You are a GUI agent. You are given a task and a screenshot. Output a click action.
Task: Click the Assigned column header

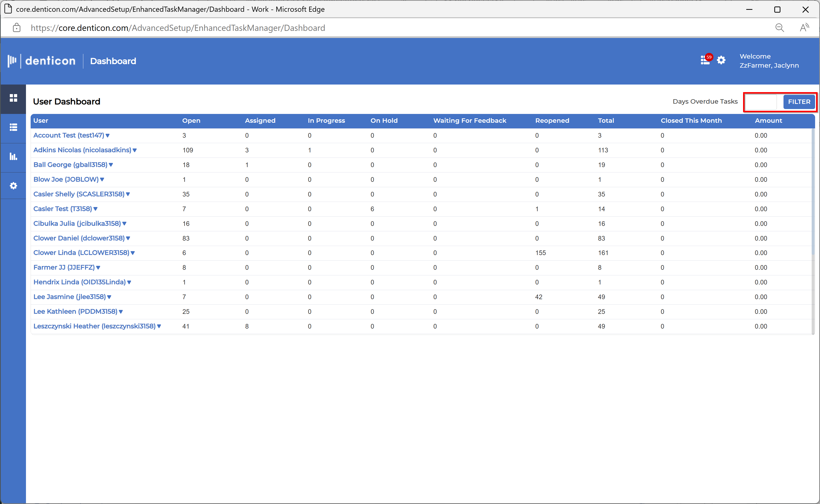pos(260,121)
